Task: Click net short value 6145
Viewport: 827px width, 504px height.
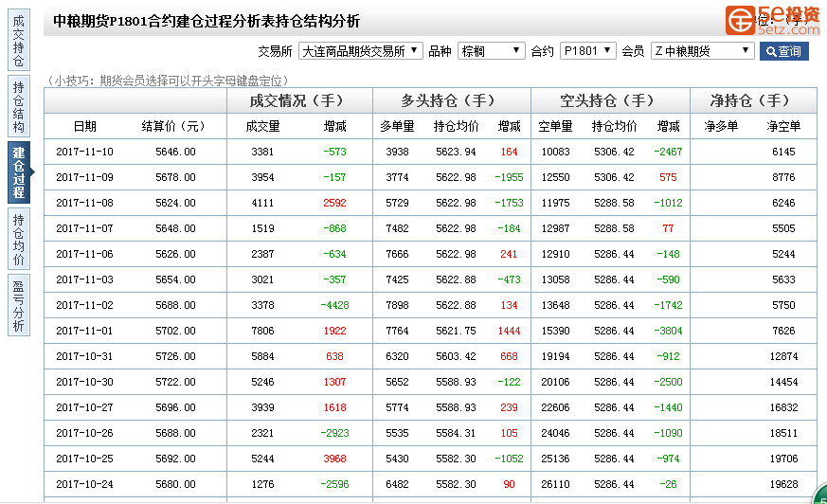Action: [783, 152]
